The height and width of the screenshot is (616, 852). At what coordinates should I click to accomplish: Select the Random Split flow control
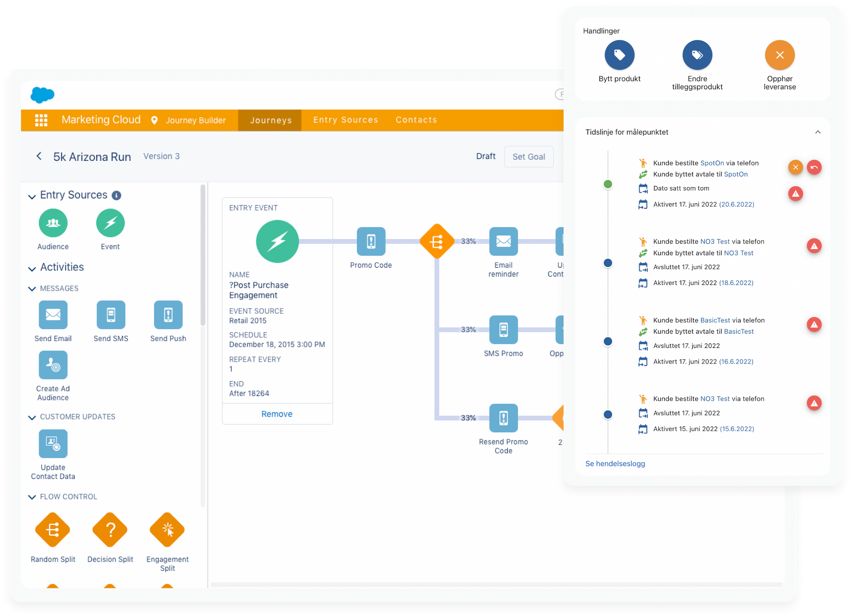click(x=53, y=529)
